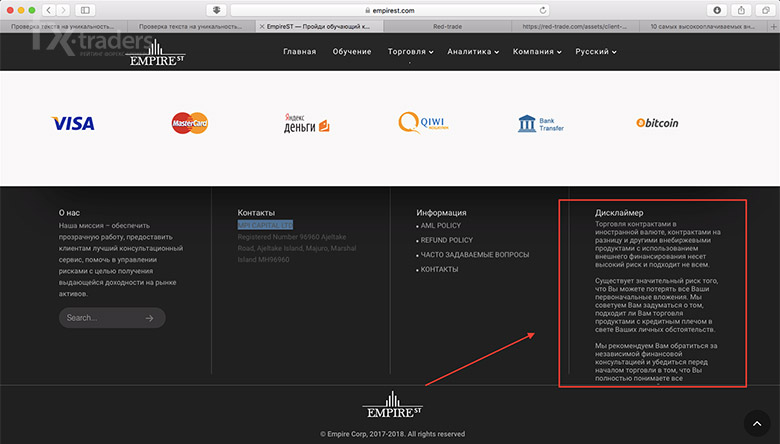The width and height of the screenshot is (780, 444).
Task: Switch to the Red-trade tab
Action: click(x=447, y=26)
